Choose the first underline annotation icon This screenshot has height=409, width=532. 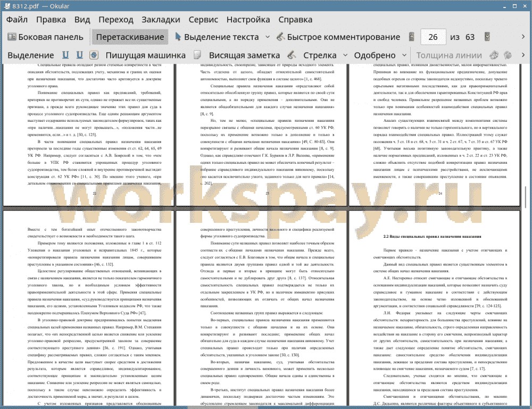coord(65,55)
